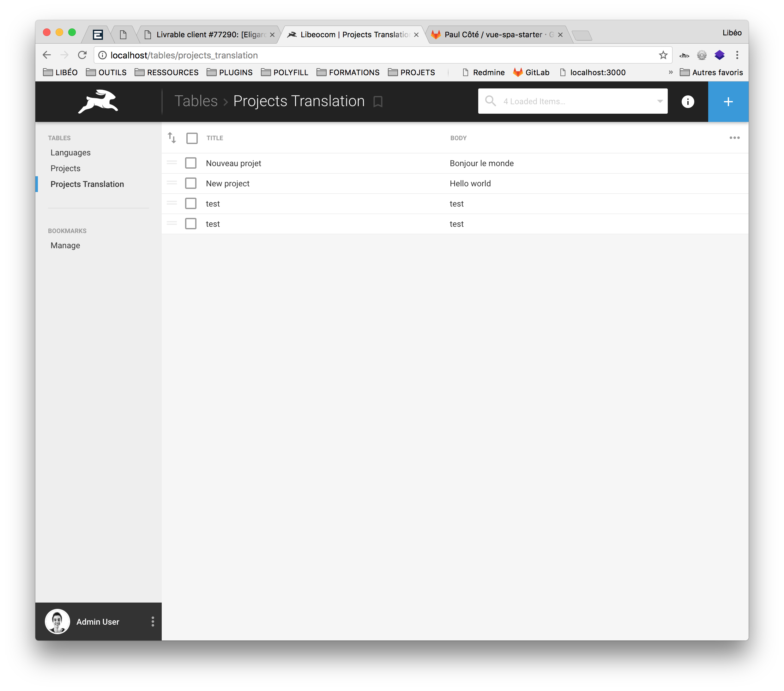Switch to the vue-spa-starter GitLab tab
Screen dimensions: 784x691
pyautogui.click(x=495, y=34)
